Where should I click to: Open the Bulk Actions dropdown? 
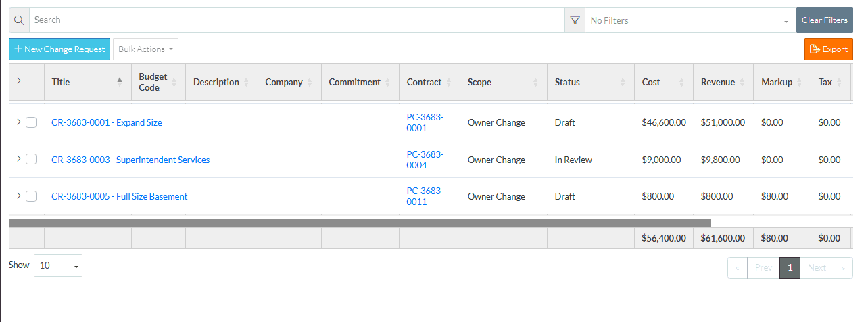(145, 49)
